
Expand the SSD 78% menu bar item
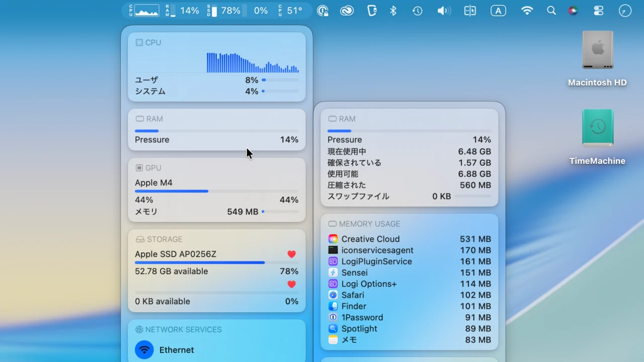225,11
